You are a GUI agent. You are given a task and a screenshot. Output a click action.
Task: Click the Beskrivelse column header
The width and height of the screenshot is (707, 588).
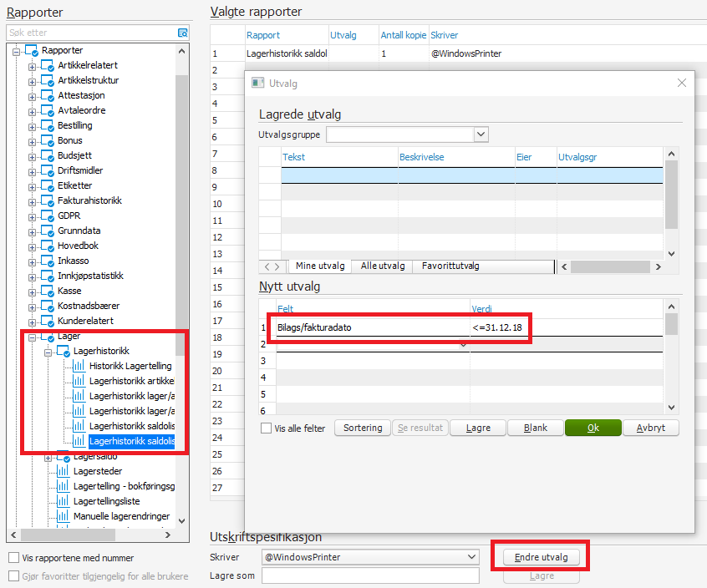tap(456, 157)
